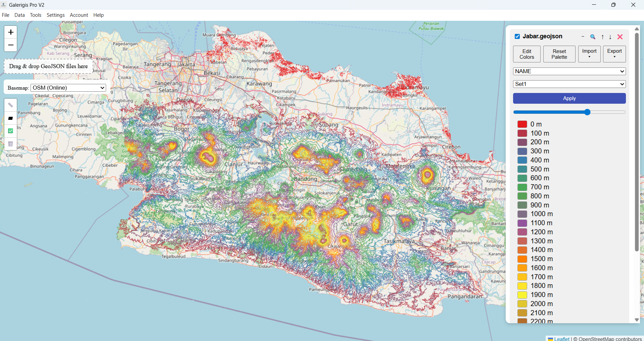The image size is (644, 341).
Task: Open the Basemap OSM (Online) dropdown
Action: click(68, 88)
